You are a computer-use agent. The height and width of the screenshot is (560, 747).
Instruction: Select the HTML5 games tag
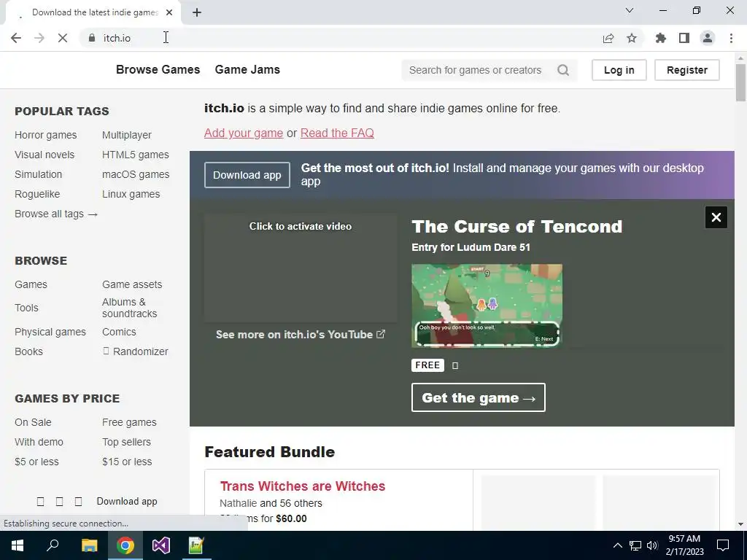[135, 155]
